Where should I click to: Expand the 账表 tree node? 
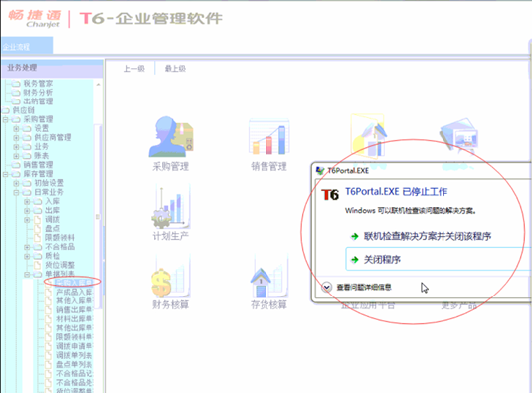tap(16, 156)
